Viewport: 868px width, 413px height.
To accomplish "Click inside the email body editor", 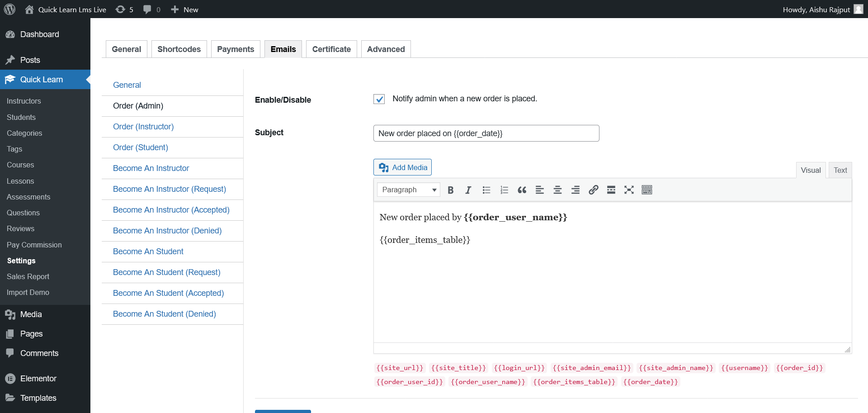I will pos(613,272).
